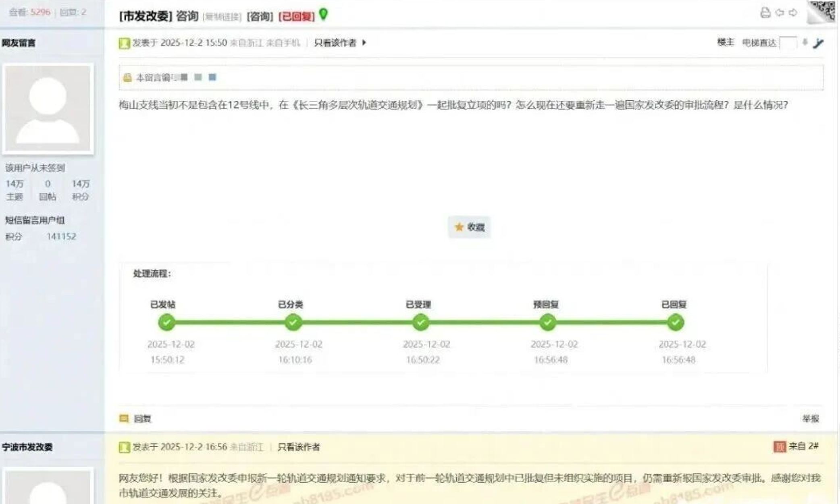Click the share-forward arrow icon
Image resolution: width=840 pixels, height=504 pixels.
(792, 13)
